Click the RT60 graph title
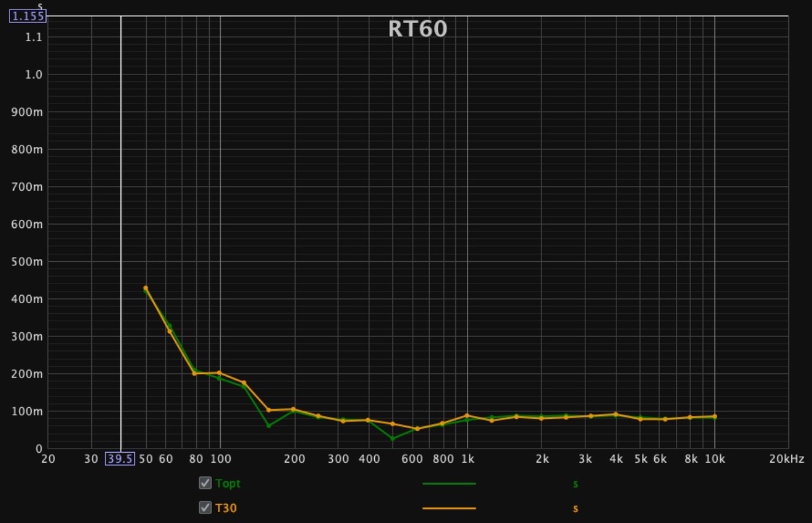Viewport: 812px width, 523px height. coord(418,29)
